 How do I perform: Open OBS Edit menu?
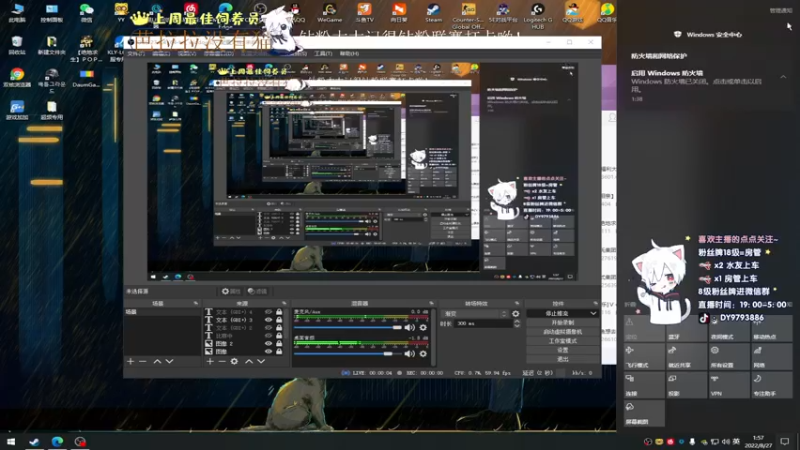tap(161, 54)
